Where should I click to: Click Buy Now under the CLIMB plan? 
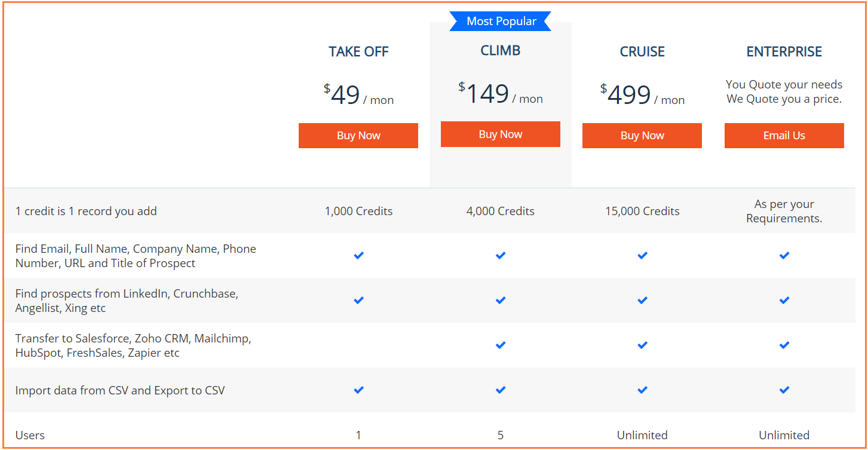[x=501, y=134]
